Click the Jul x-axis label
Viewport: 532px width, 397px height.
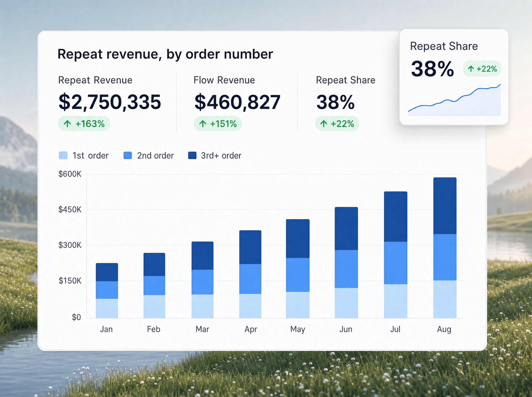point(395,329)
